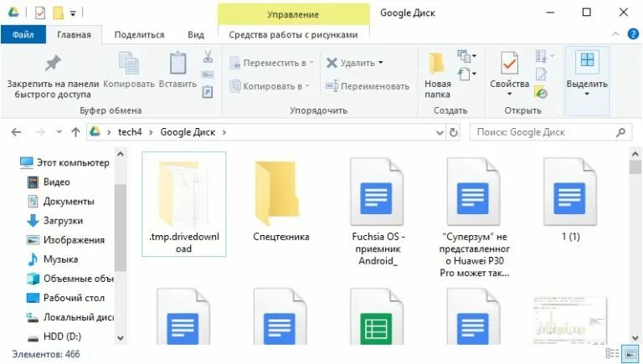Open Видео in navigation pane
Image resolution: width=643 pixels, height=364 pixels.
coord(49,182)
